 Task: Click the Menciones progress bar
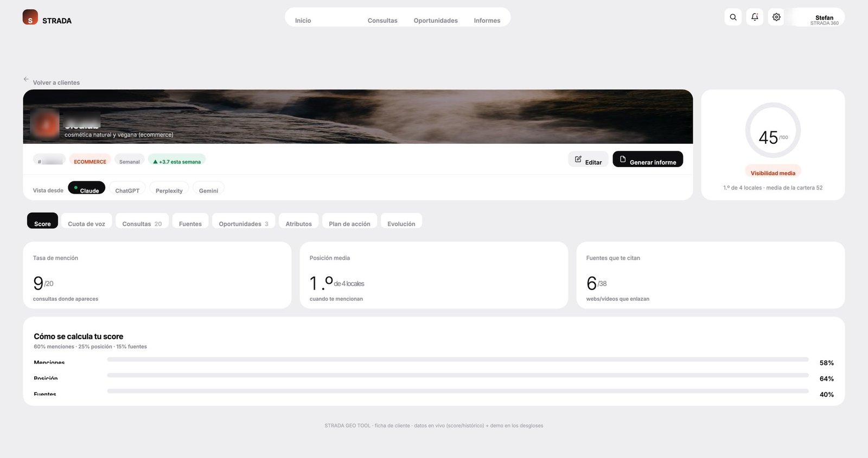[x=458, y=359]
